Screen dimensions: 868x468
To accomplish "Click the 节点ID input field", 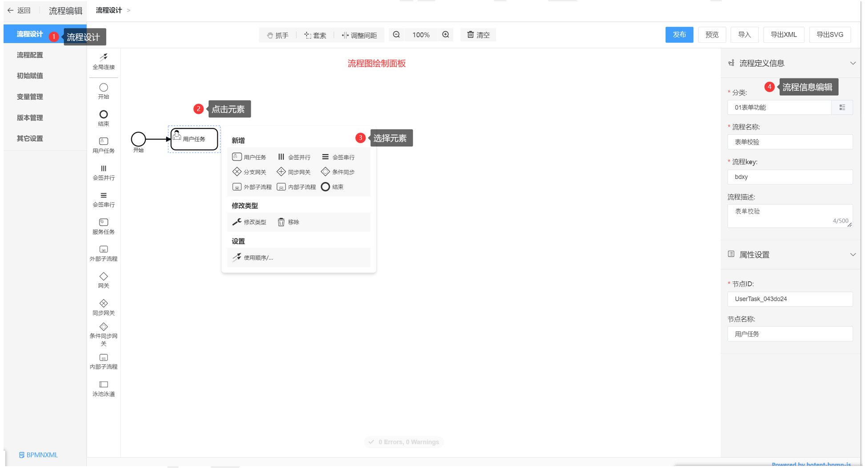I will coord(790,299).
